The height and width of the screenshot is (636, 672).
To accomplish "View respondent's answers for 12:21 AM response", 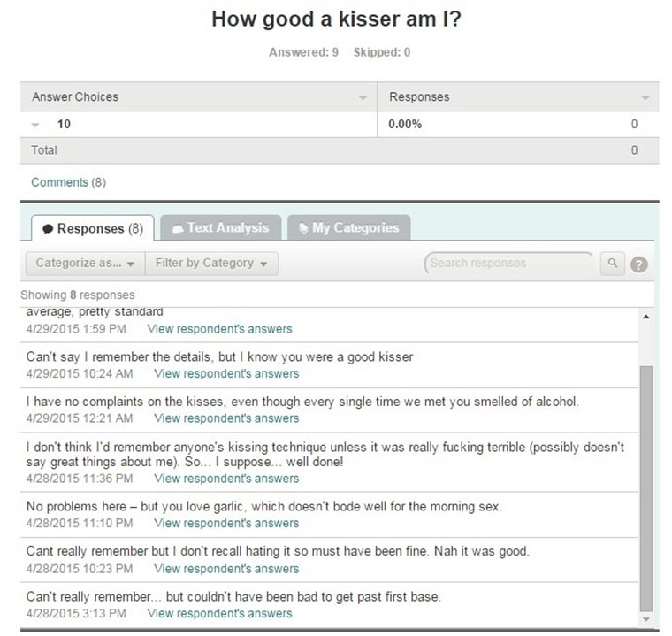I will (x=226, y=418).
